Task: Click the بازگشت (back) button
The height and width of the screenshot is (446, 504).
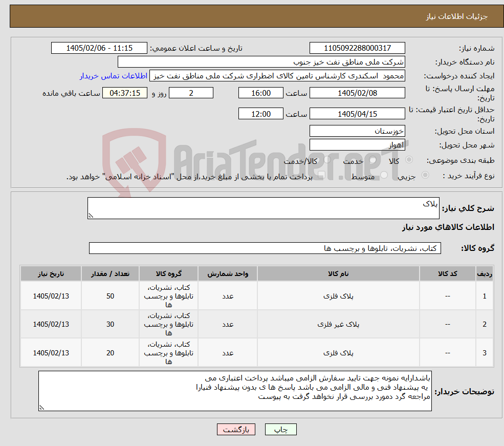Action: tap(236, 429)
